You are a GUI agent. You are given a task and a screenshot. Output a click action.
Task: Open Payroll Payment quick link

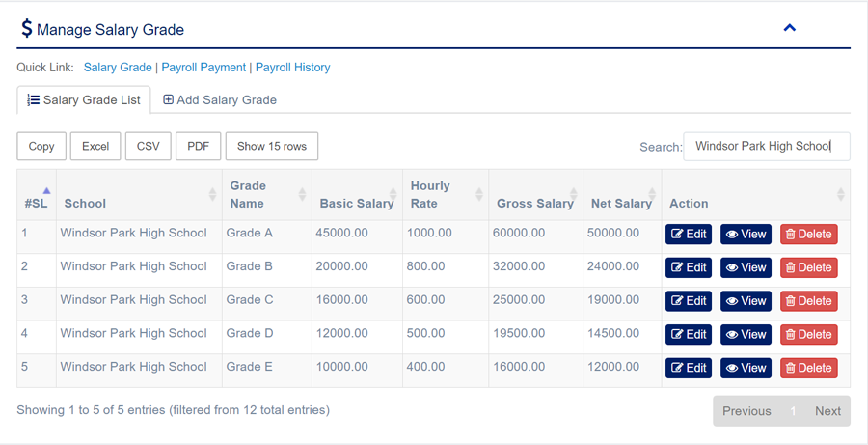tap(203, 68)
